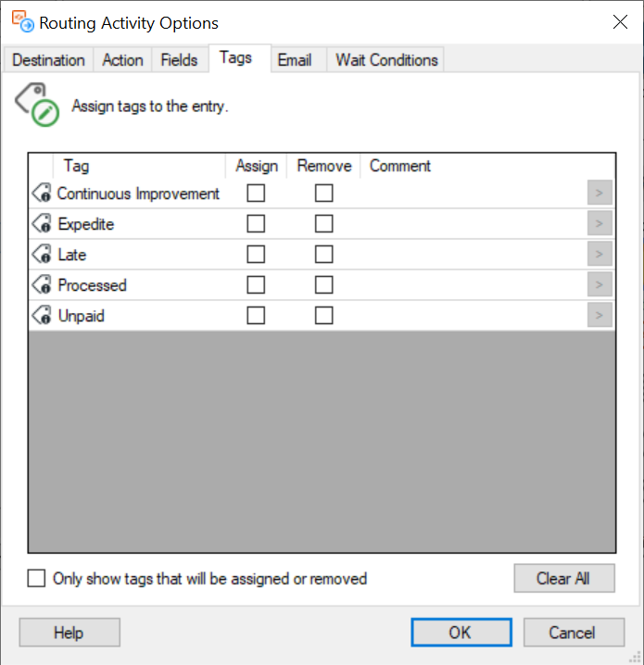Open the comment arrow for Late
The image size is (644, 665).
[x=600, y=255]
